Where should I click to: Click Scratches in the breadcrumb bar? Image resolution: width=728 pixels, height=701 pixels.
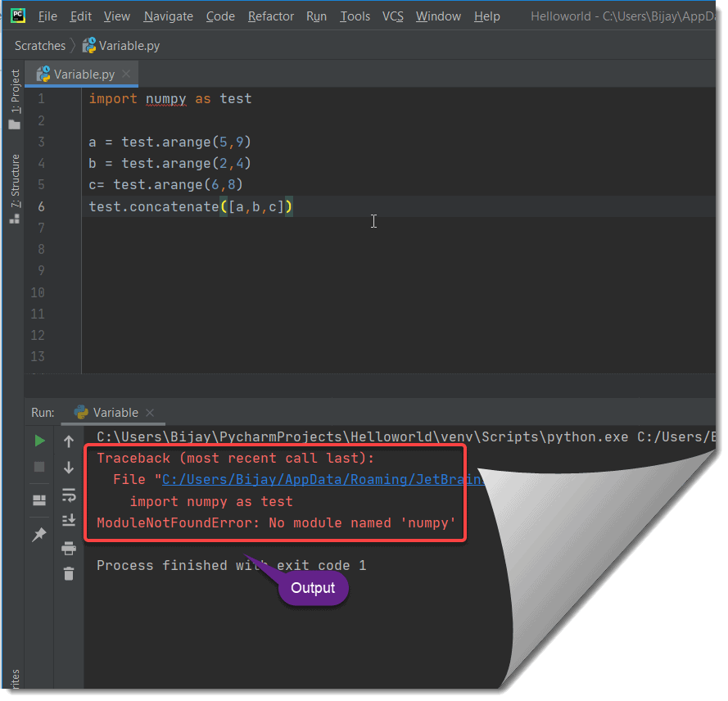(x=40, y=46)
